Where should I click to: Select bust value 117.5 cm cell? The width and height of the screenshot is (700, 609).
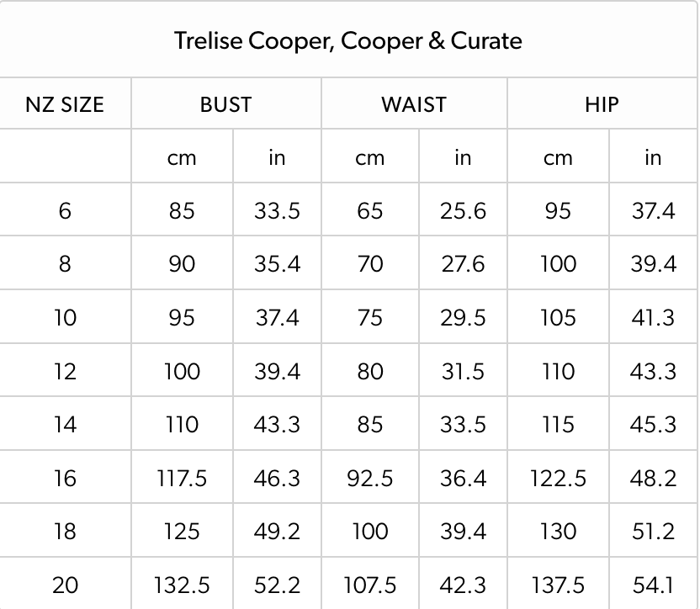pyautogui.click(x=182, y=479)
